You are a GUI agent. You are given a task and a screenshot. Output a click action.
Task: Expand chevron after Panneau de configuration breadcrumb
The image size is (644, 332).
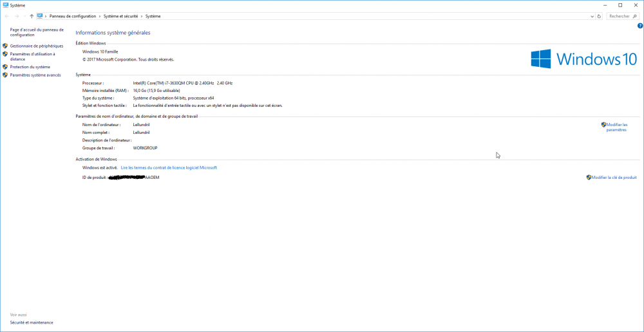point(99,16)
